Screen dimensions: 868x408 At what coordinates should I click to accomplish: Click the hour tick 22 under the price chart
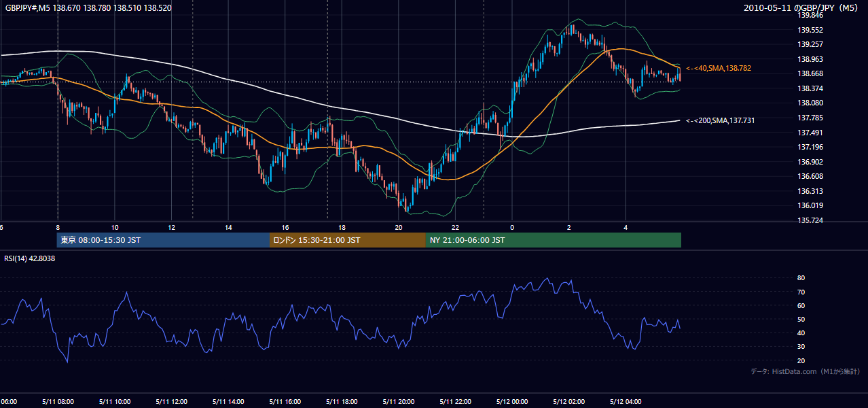point(455,227)
